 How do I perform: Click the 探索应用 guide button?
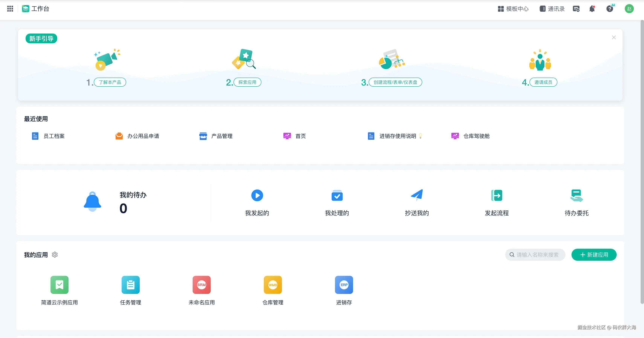pyautogui.click(x=247, y=82)
